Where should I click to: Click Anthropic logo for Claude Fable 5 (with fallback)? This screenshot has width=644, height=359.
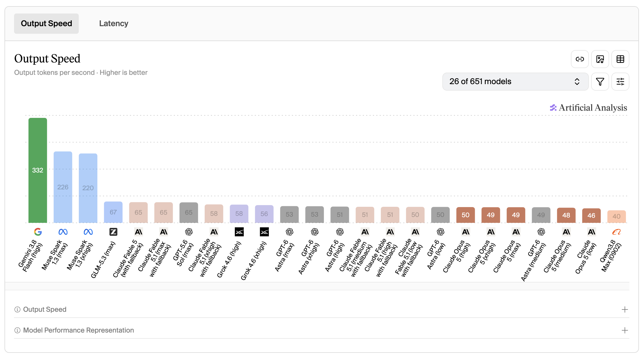pyautogui.click(x=138, y=232)
